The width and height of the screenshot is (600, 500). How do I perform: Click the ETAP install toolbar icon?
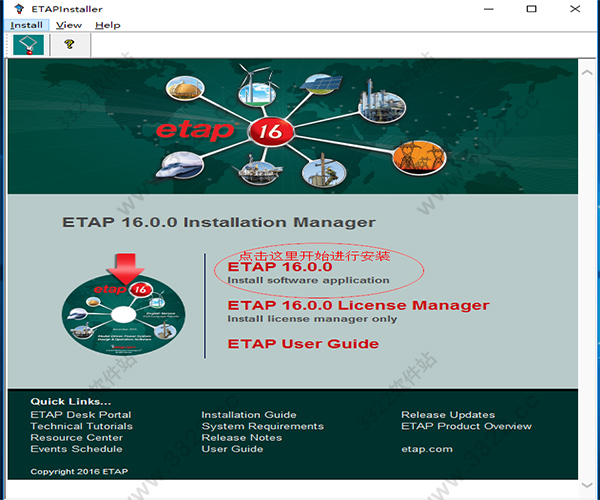coord(28,44)
